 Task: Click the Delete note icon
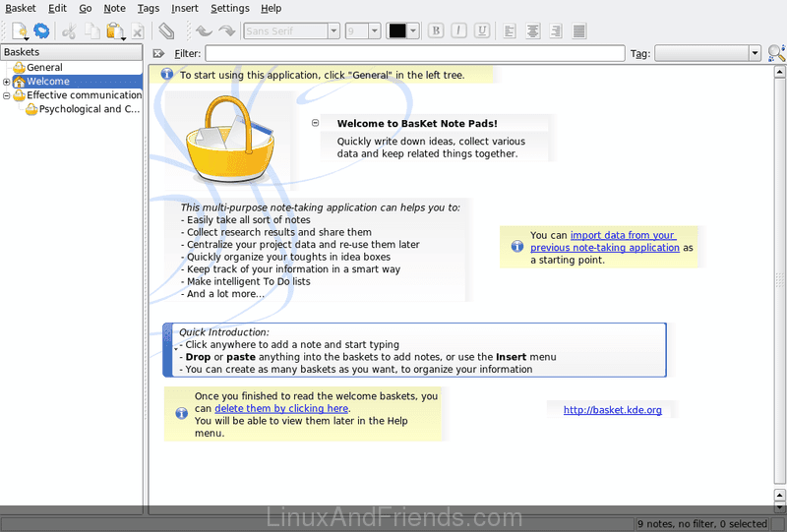click(x=137, y=31)
